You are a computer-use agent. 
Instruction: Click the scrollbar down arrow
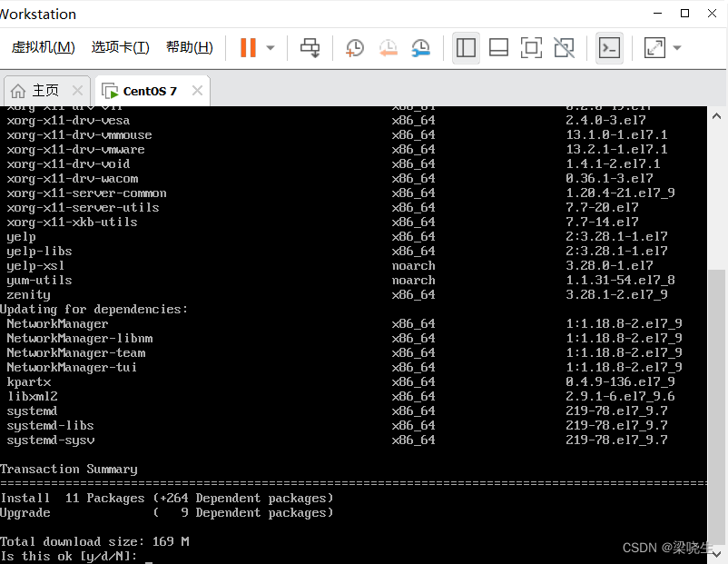716,553
